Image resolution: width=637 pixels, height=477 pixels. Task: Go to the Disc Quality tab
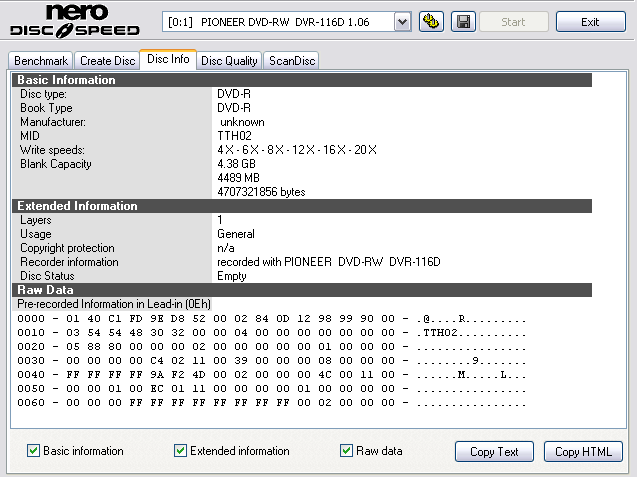tap(230, 61)
